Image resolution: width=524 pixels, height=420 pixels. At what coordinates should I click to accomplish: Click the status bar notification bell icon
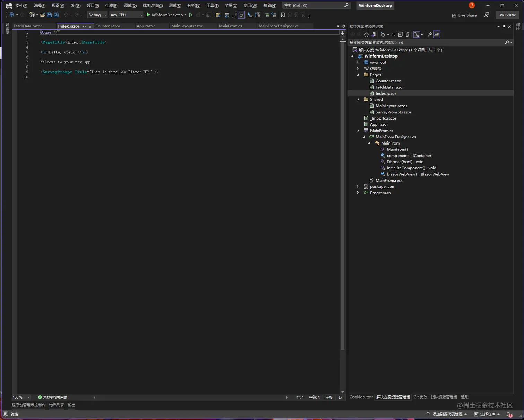click(509, 414)
